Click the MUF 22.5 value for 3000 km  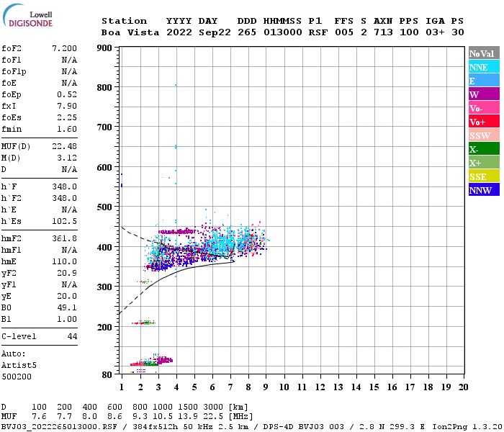(213, 416)
